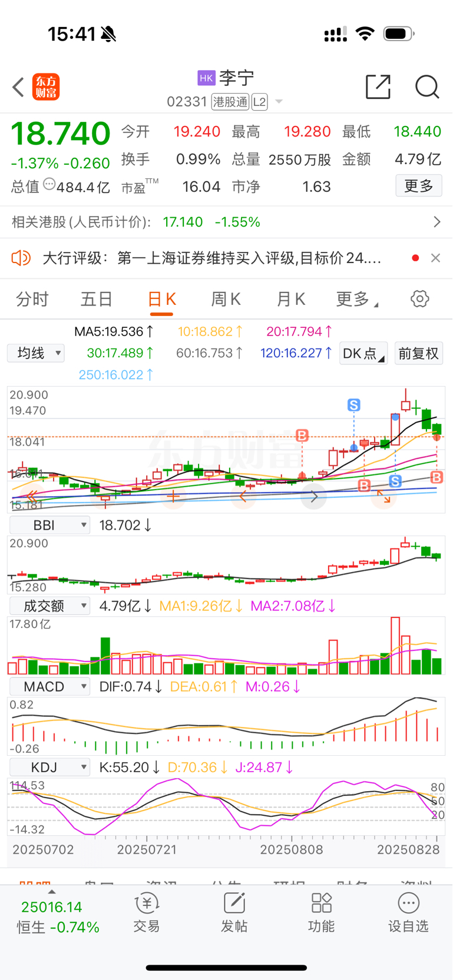Image resolution: width=453 pixels, height=980 pixels.
Task: Open the DK点 dropdown
Action: (363, 353)
